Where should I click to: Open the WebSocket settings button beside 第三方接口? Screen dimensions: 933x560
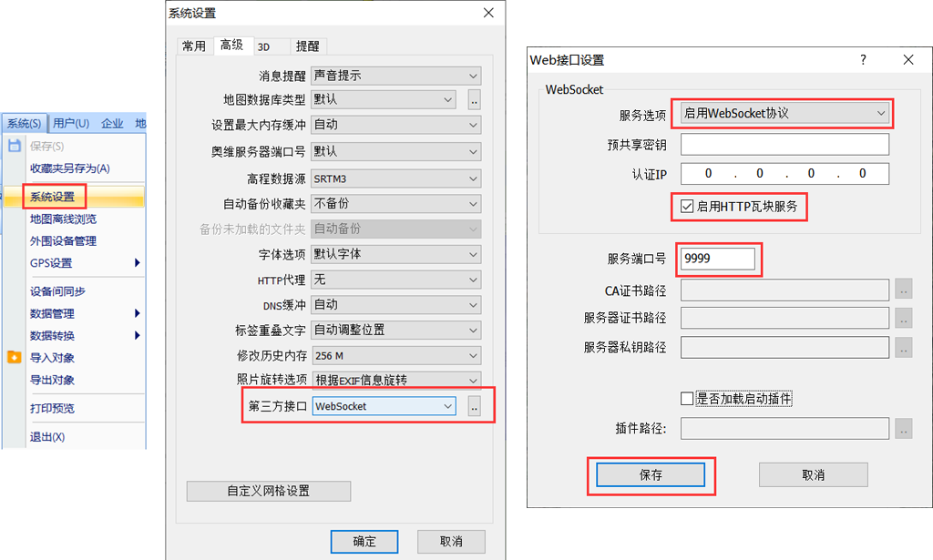(474, 407)
